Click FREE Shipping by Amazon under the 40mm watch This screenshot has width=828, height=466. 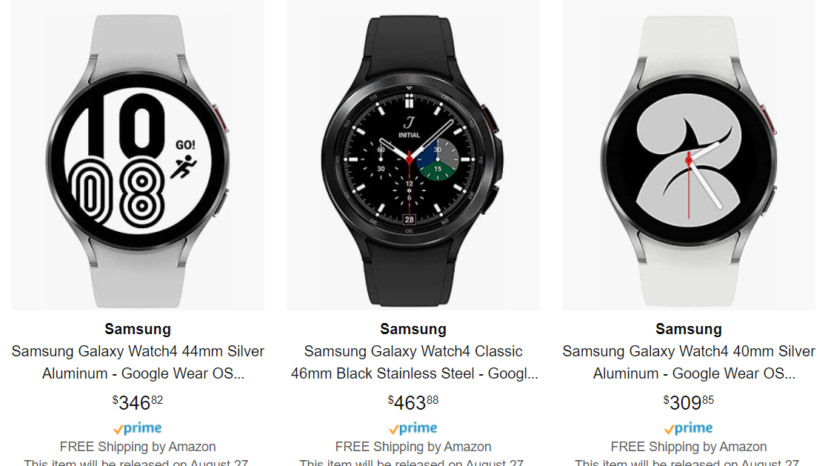click(689, 447)
